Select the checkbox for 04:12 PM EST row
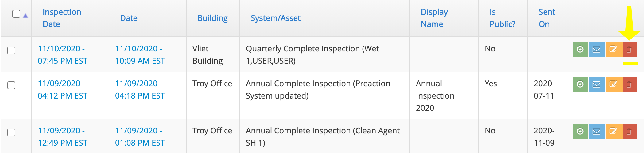The width and height of the screenshot is (644, 153). click(11, 85)
